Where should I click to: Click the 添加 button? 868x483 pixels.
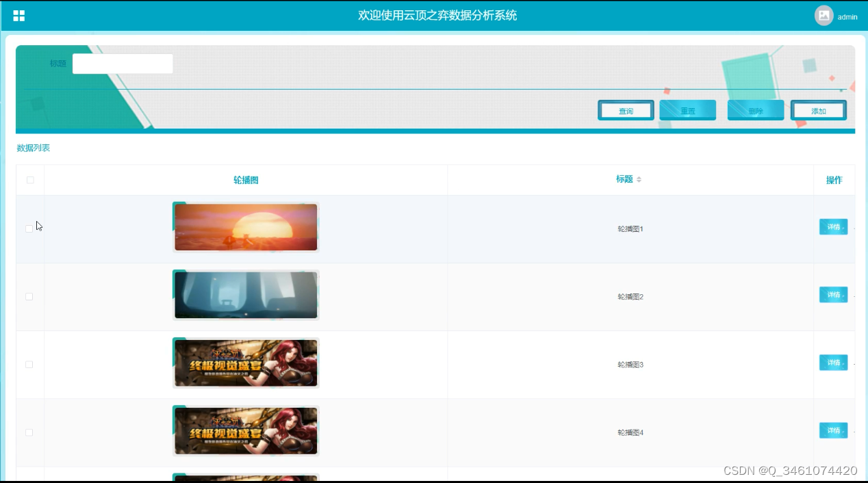pos(818,111)
